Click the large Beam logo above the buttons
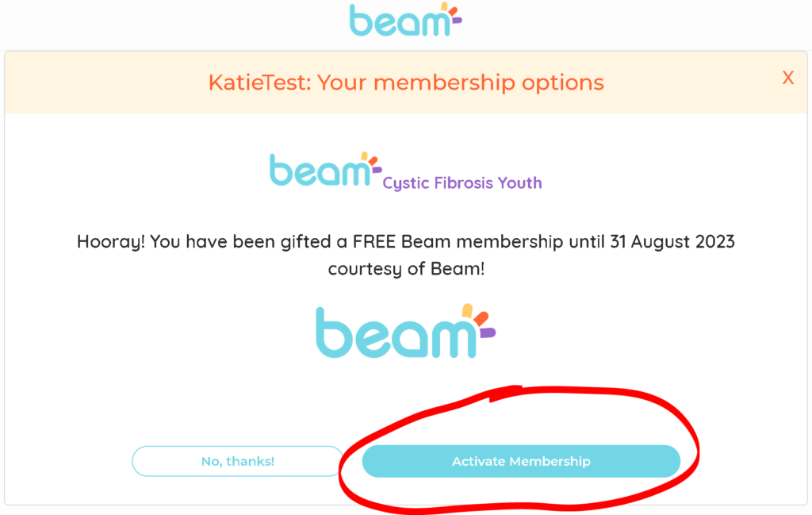 (405, 332)
